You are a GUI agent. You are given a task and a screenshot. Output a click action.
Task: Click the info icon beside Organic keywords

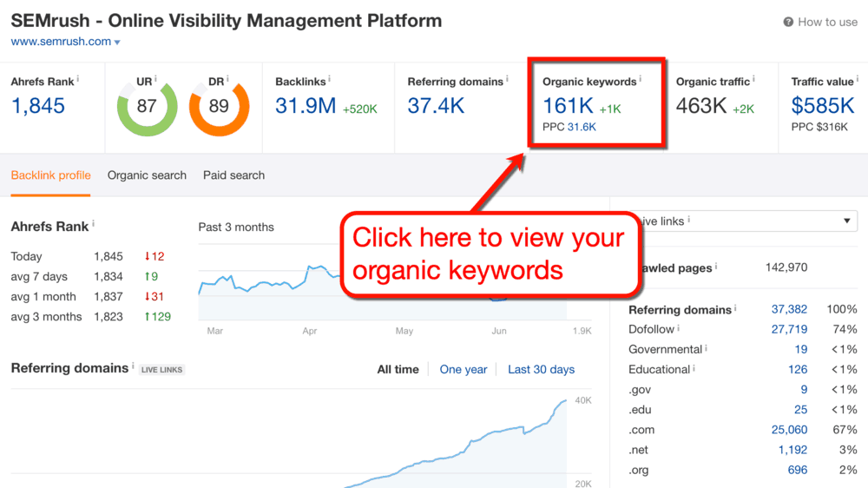pos(641,79)
